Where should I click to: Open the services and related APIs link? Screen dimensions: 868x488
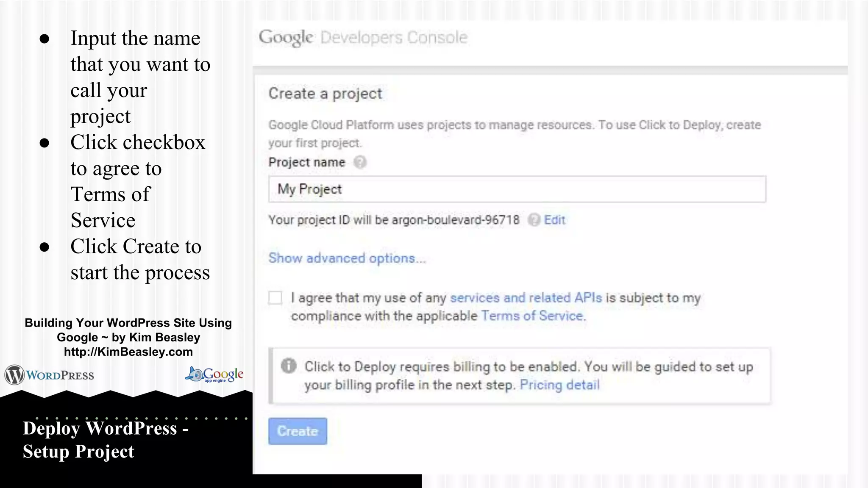point(526,298)
